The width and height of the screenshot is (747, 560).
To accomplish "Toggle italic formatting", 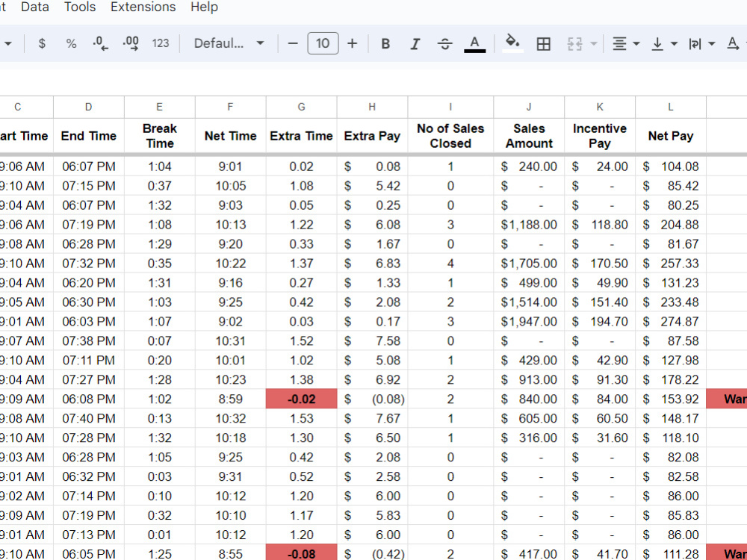I will 415,43.
